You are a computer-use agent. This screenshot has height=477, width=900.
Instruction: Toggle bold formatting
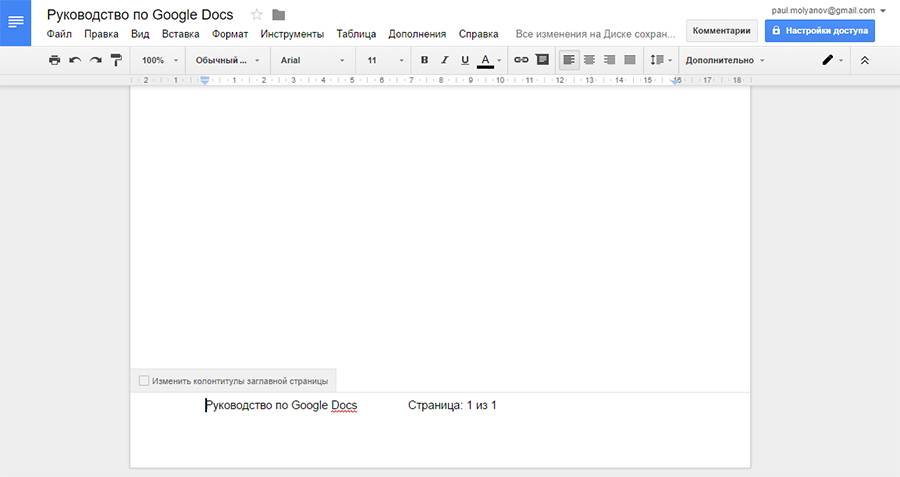pos(424,60)
